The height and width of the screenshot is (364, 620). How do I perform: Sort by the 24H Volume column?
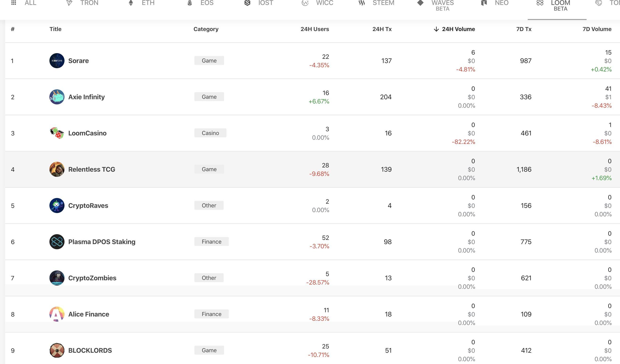click(458, 29)
